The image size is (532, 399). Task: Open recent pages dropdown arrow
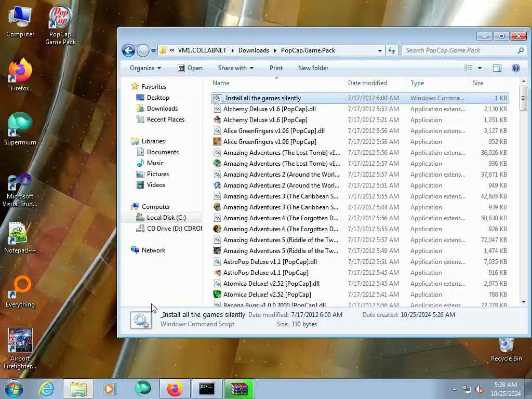pos(153,50)
